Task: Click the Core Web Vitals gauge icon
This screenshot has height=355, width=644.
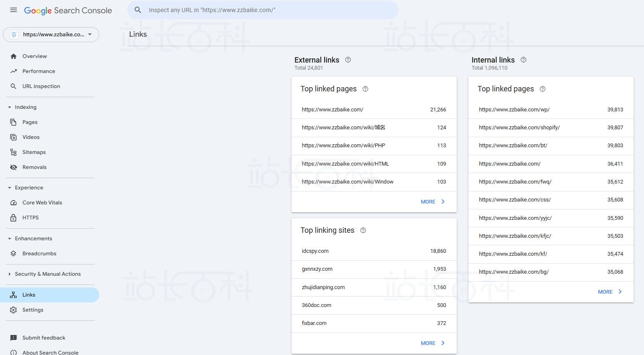Action: coord(13,203)
